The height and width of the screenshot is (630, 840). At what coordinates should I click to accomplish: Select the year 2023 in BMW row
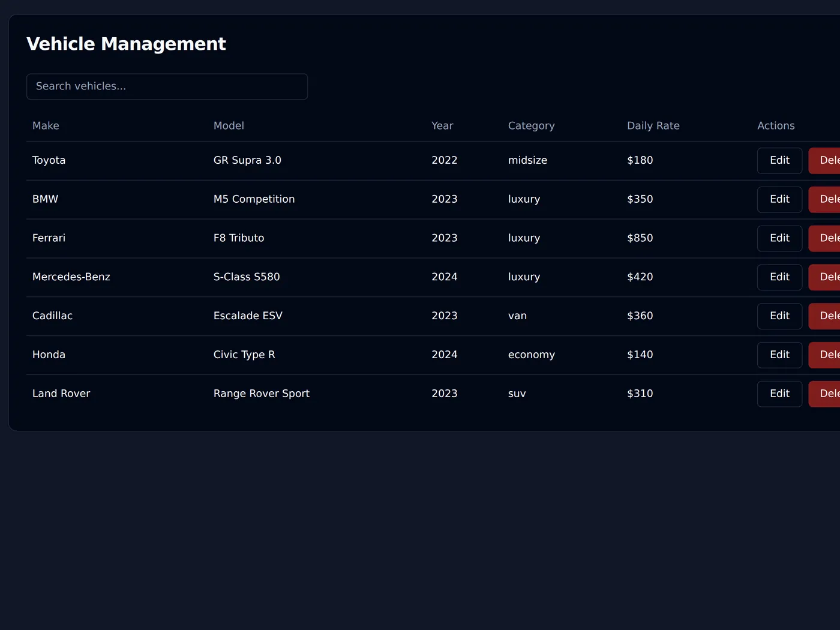[x=444, y=199]
